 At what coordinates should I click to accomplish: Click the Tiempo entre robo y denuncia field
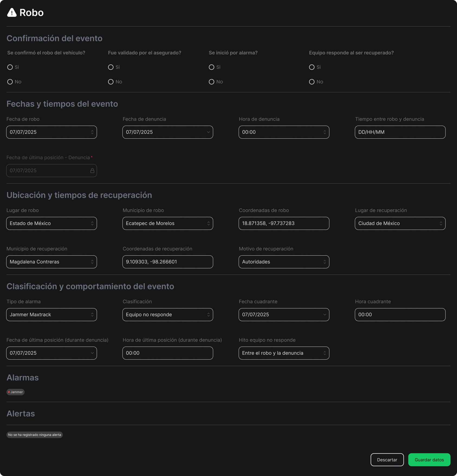pos(400,132)
